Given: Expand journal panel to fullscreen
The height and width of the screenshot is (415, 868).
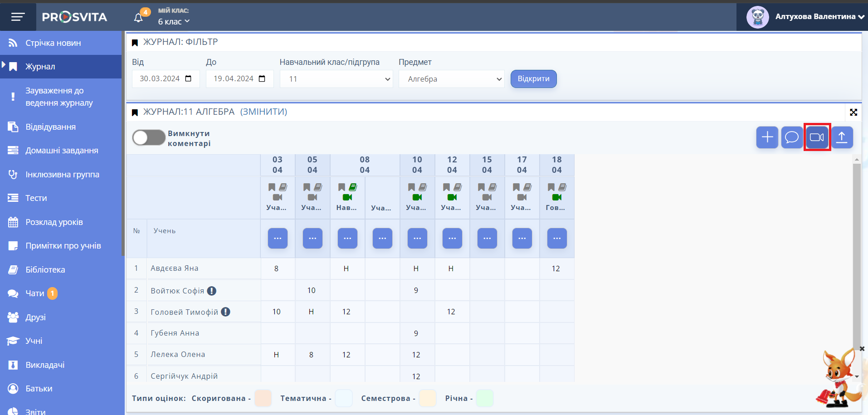Looking at the screenshot, I should [x=853, y=112].
